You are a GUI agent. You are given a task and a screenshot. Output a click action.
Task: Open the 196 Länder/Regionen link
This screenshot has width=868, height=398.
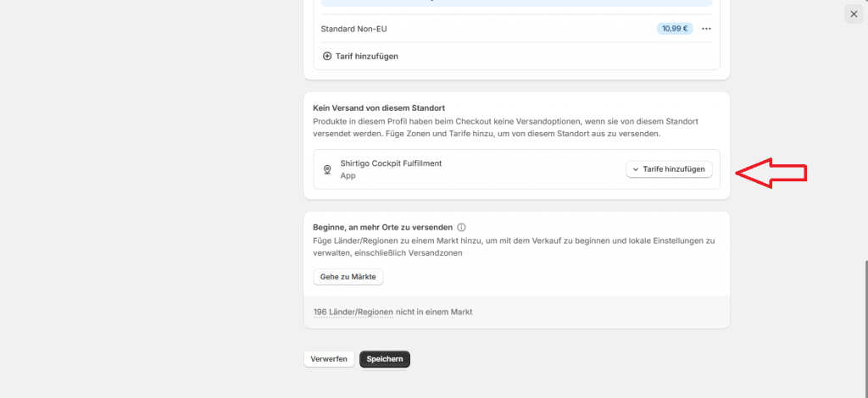[x=353, y=312]
